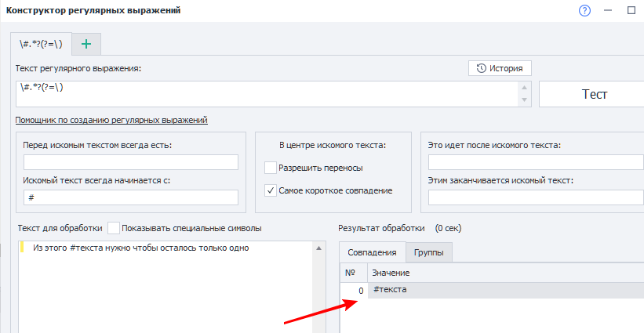Open the История history button
Image resolution: width=644 pixels, height=333 pixels.
(500, 69)
